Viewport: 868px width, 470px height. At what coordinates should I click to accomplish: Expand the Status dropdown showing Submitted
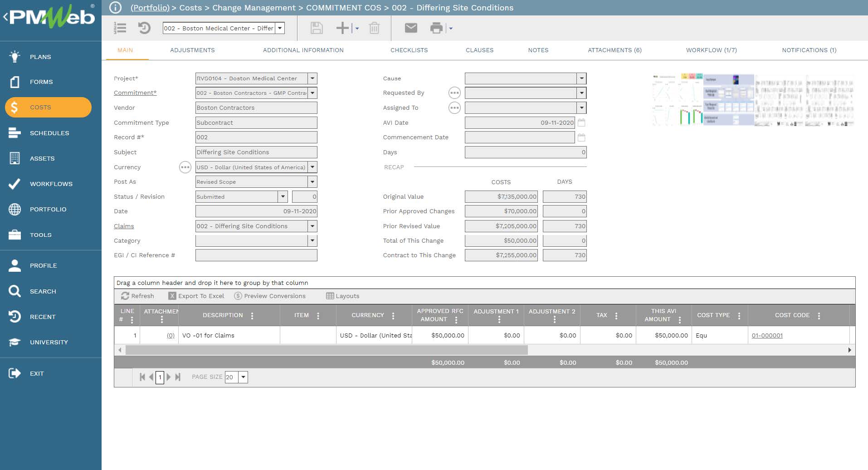click(283, 196)
